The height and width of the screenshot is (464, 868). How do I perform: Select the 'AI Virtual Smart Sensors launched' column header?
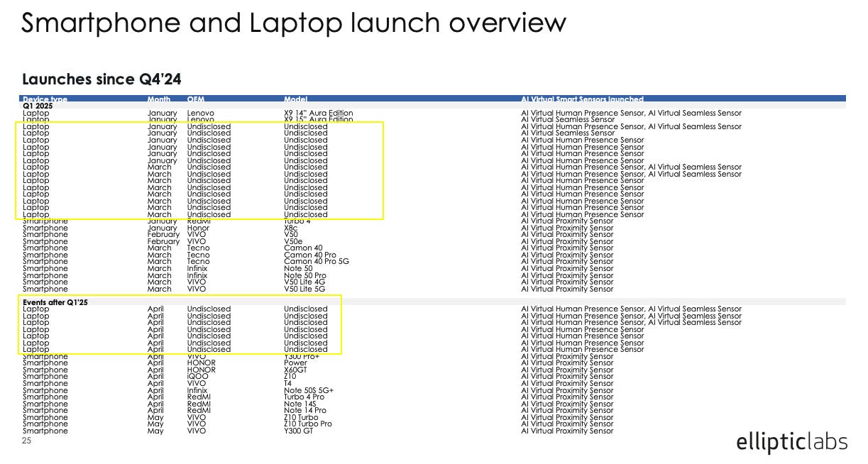click(x=582, y=99)
